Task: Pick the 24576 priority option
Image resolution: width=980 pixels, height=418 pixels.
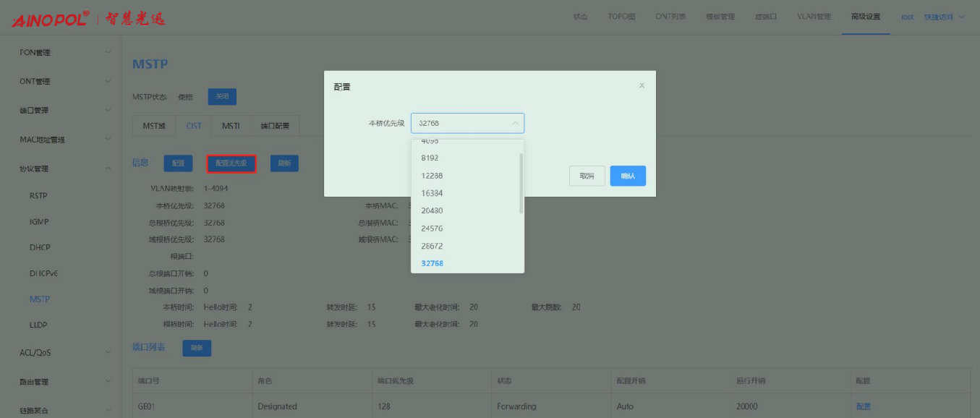Action: point(432,229)
